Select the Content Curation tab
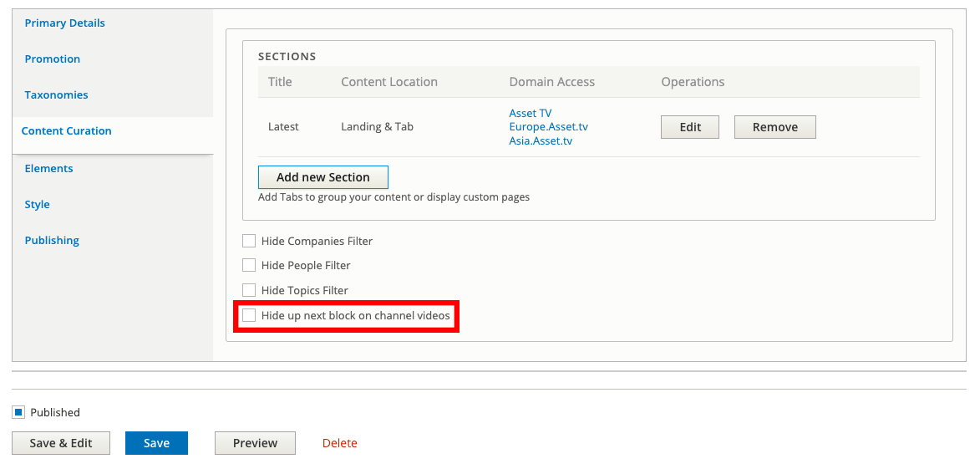The image size is (980, 469). (66, 130)
